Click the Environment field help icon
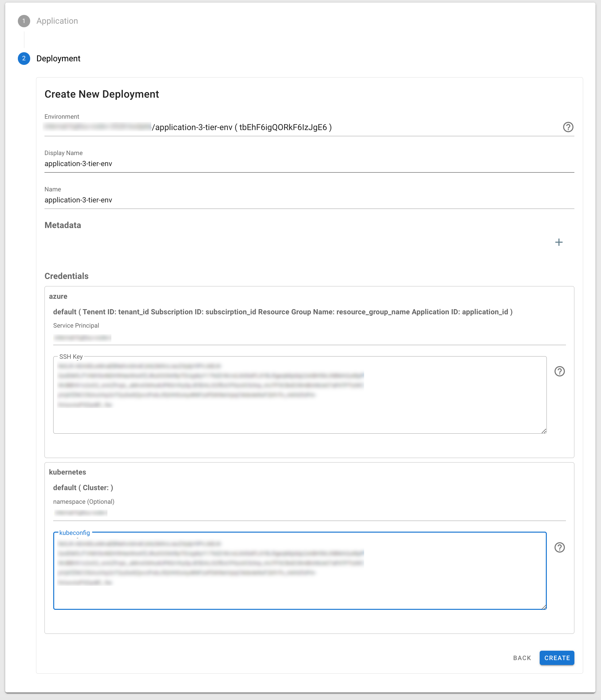This screenshot has width=601, height=700. coord(568,127)
